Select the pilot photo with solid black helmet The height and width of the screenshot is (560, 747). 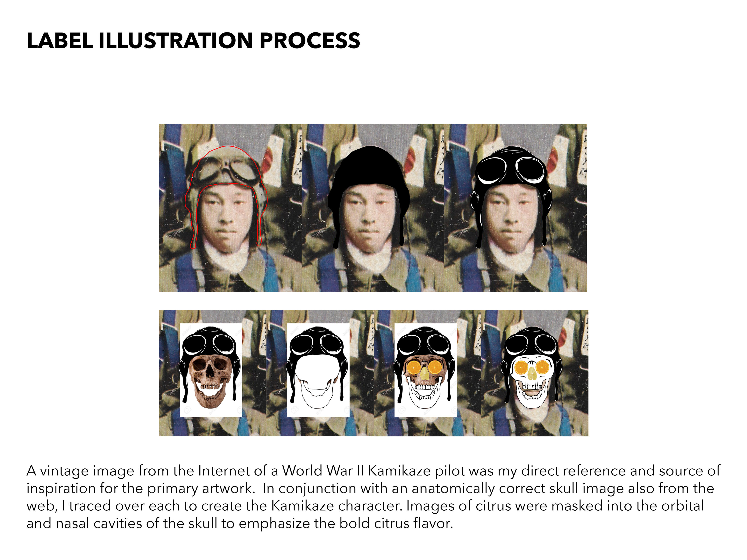(373, 208)
